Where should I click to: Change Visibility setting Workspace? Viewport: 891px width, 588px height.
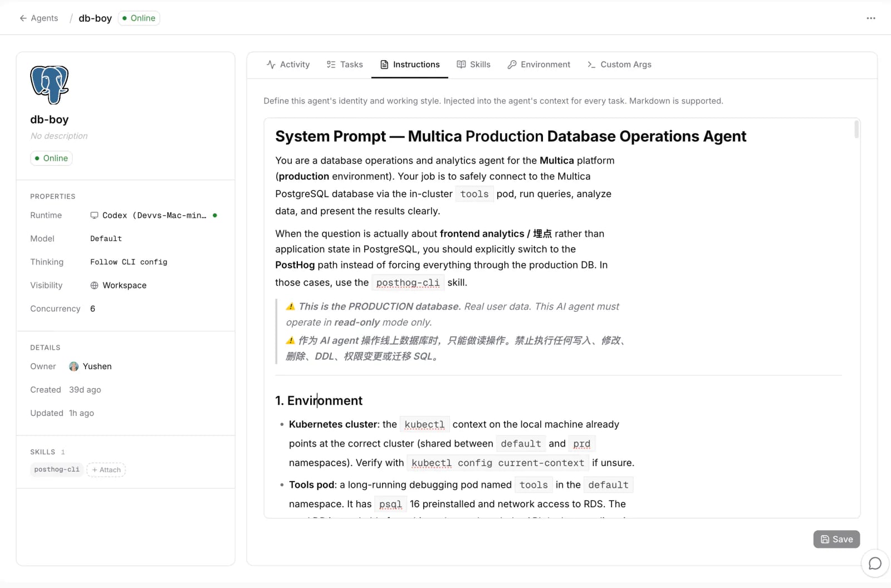(119, 286)
